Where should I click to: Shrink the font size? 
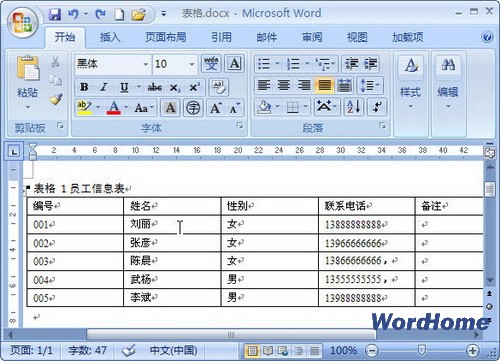[x=235, y=108]
